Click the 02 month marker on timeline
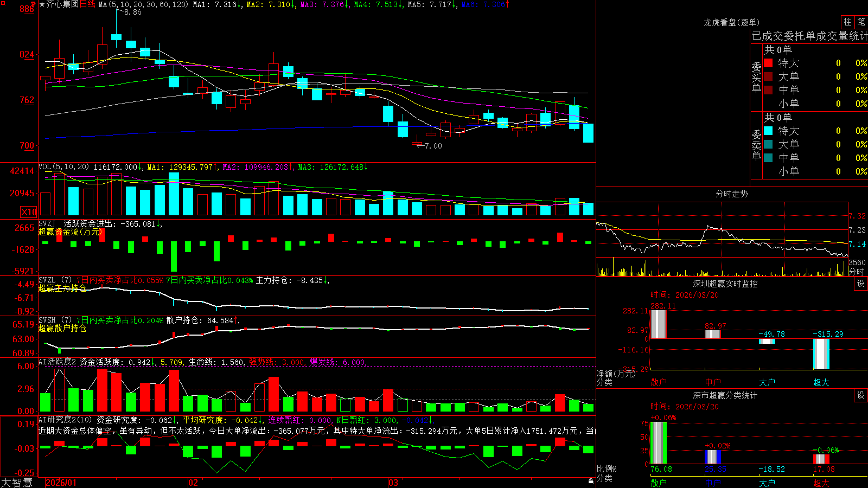The image size is (868, 488). click(x=193, y=483)
